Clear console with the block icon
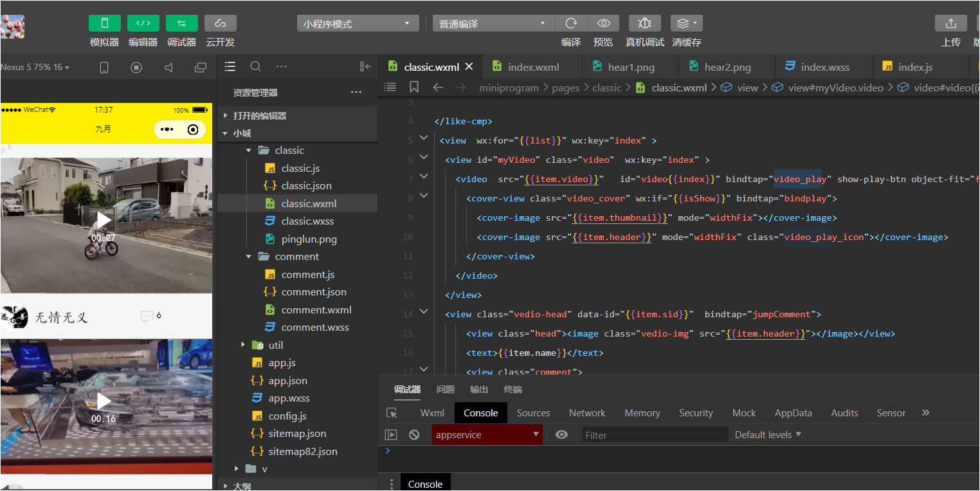This screenshot has width=980, height=491. click(x=414, y=434)
